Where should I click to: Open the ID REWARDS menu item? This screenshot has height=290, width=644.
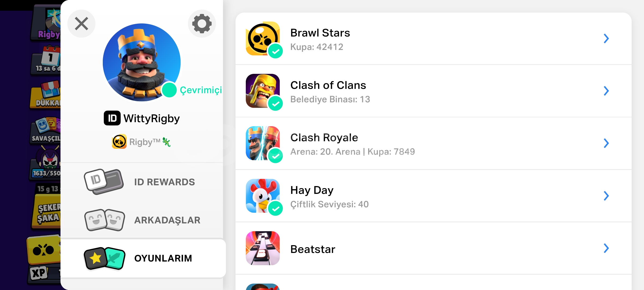click(x=142, y=182)
